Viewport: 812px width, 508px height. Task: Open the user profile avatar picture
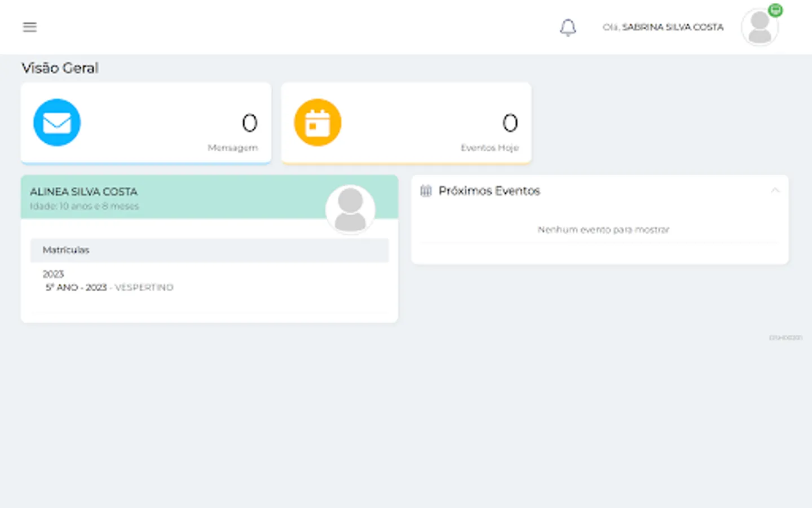coord(760,27)
